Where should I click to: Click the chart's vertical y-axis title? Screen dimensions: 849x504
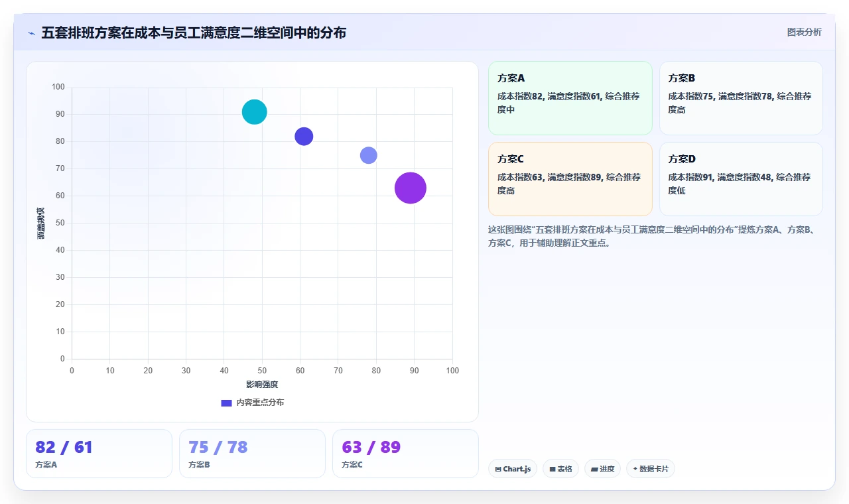tap(41, 223)
